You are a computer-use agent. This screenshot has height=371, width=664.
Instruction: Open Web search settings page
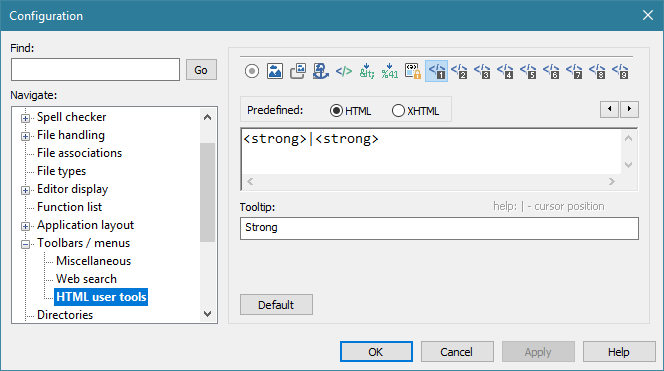pos(86,279)
